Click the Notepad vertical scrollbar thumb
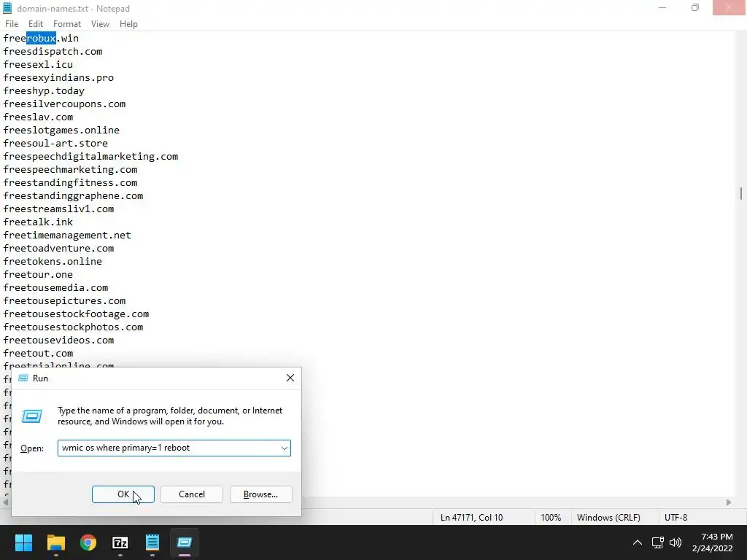 [741, 194]
